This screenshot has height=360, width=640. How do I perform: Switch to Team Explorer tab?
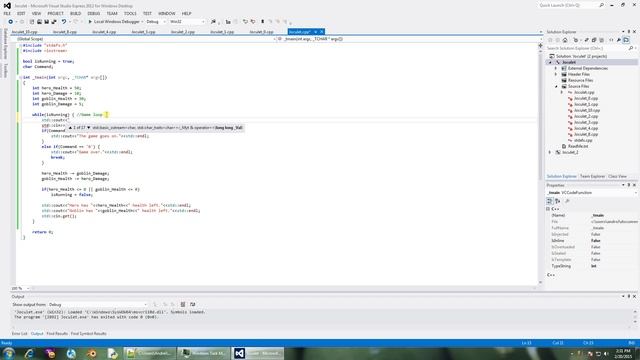(x=592, y=176)
